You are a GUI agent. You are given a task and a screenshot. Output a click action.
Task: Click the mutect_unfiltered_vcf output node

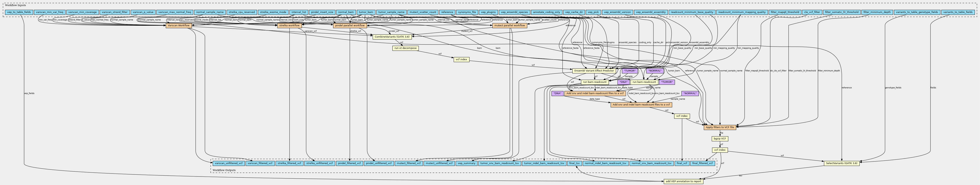(x=439, y=164)
